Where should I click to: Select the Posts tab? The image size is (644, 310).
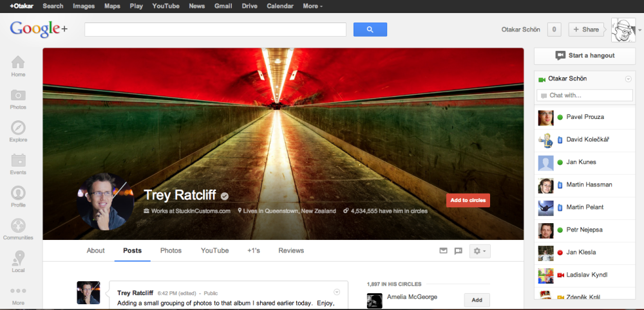[132, 251]
